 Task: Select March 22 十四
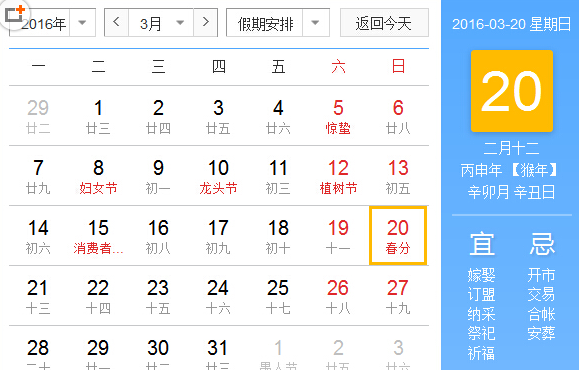tap(98, 297)
